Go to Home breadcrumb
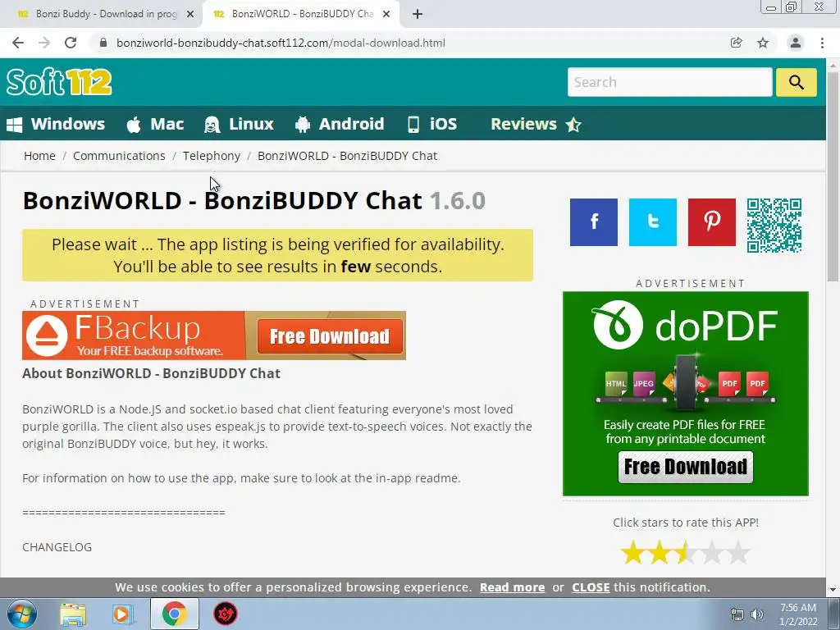The image size is (840, 630). [x=39, y=156]
